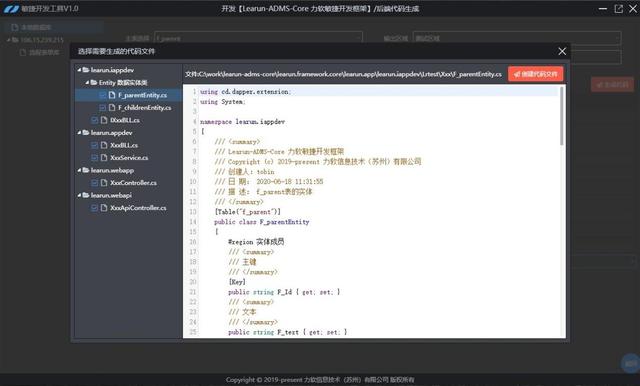Click the XxxService.cs file icon
Viewport: 640px width, 386px height.
click(x=104, y=158)
